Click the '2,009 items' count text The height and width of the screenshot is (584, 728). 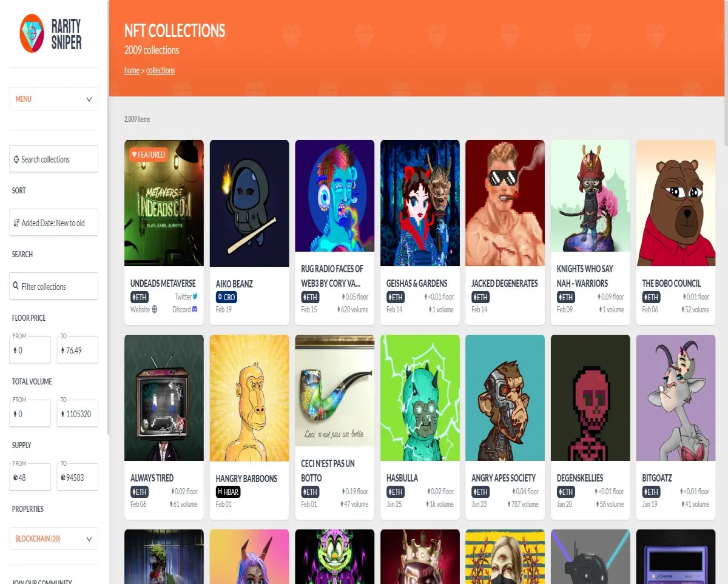[137, 119]
